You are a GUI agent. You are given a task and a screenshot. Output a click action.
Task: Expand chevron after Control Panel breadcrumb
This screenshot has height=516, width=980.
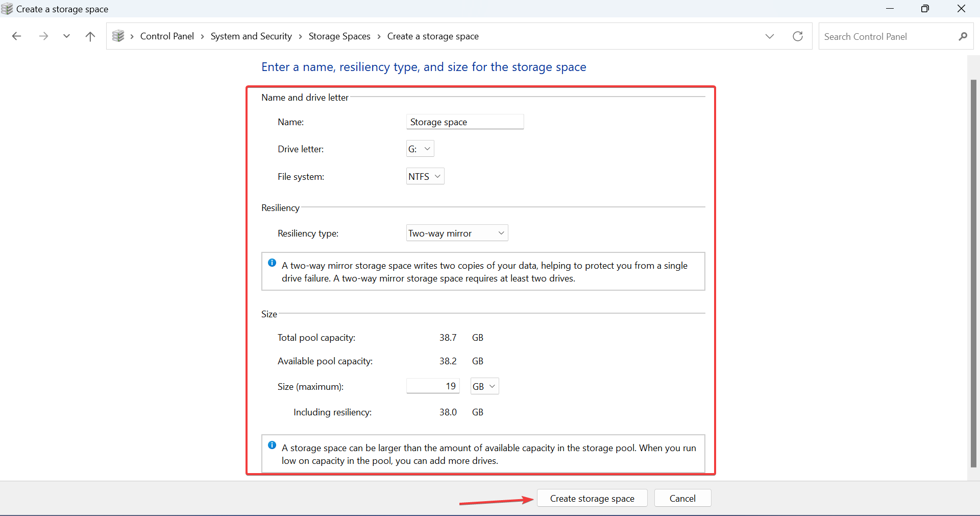point(203,36)
